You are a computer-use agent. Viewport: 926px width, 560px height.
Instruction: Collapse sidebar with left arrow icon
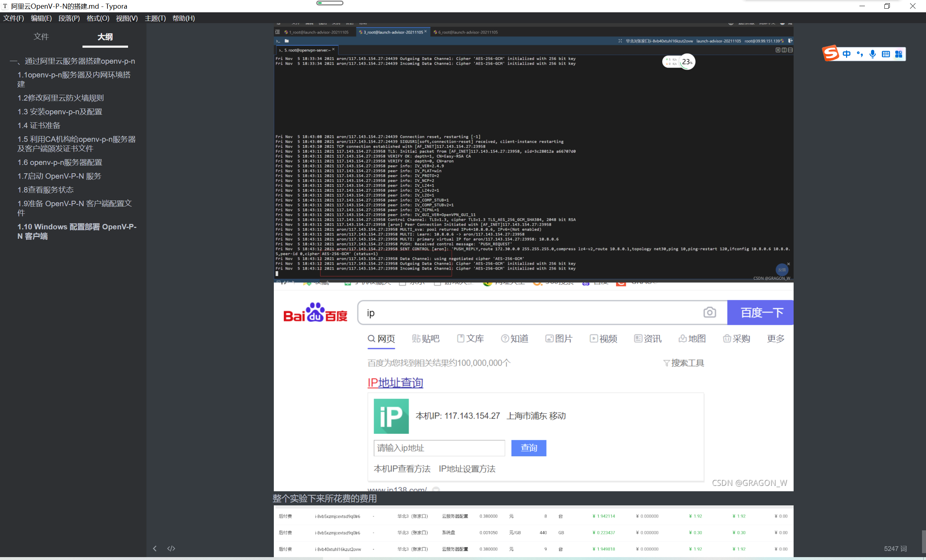(155, 548)
